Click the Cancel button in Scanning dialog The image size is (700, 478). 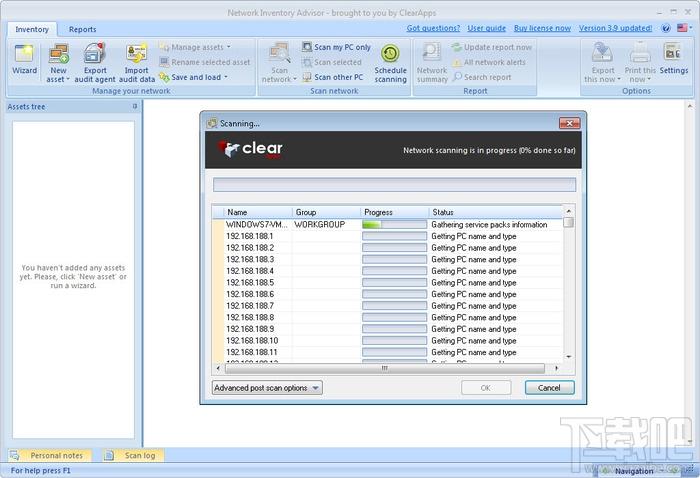549,388
